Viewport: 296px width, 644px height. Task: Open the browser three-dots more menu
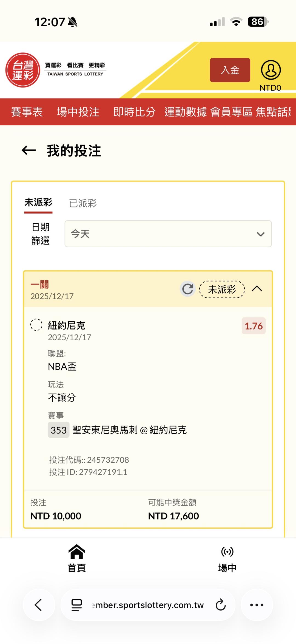click(x=257, y=605)
